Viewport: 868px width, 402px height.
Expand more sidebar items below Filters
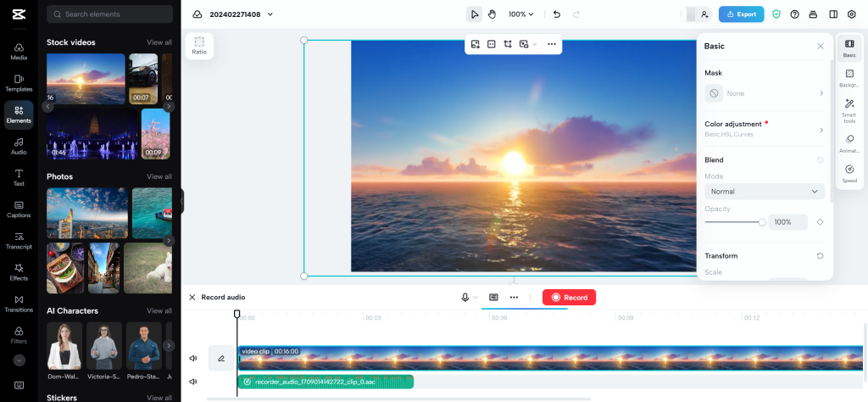pos(19,360)
